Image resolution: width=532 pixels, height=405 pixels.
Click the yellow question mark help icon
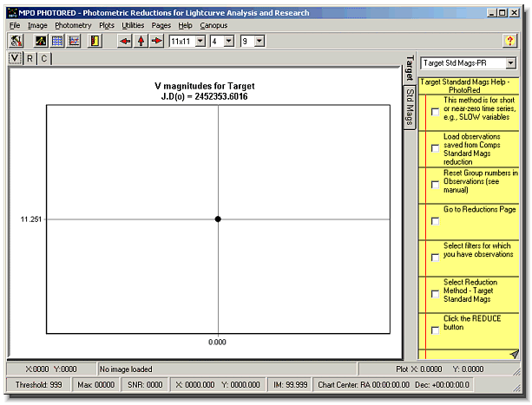(x=509, y=41)
